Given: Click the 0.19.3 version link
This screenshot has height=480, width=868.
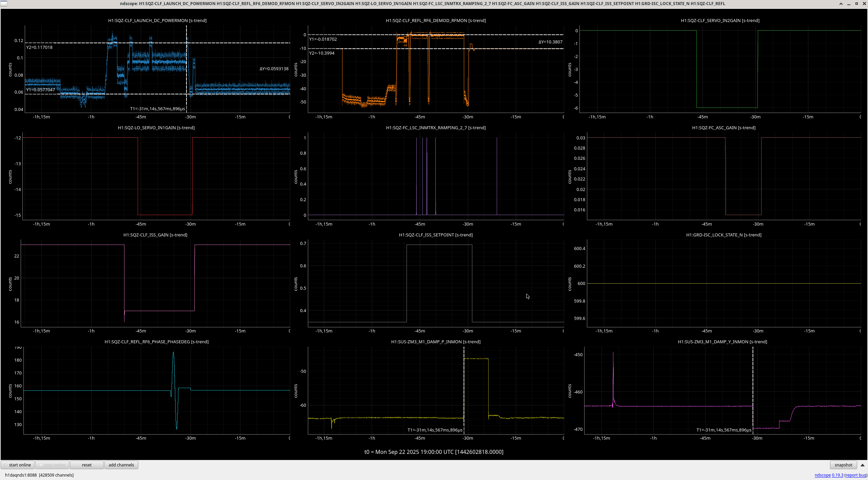Looking at the screenshot, I should [x=837, y=475].
